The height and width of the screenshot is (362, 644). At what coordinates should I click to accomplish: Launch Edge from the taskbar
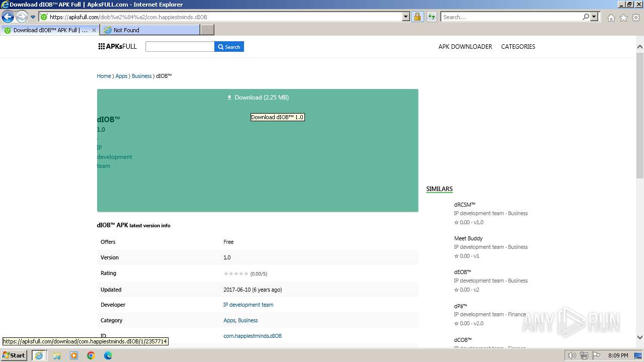click(108, 355)
